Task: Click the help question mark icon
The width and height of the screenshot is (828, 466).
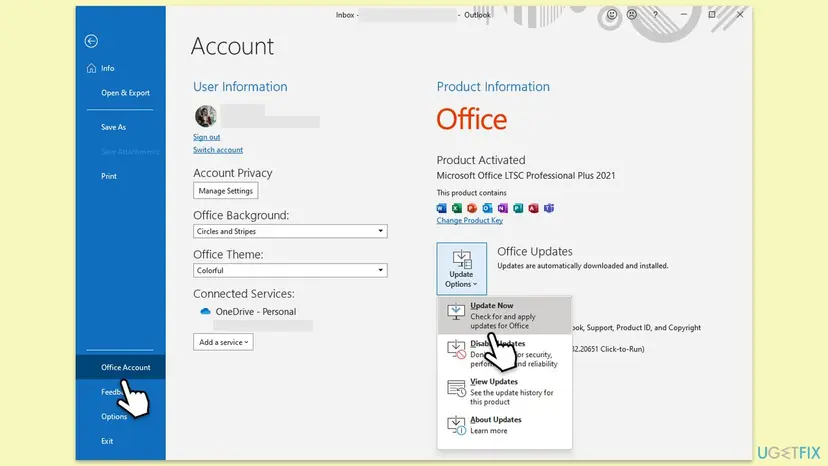Action: (x=655, y=15)
